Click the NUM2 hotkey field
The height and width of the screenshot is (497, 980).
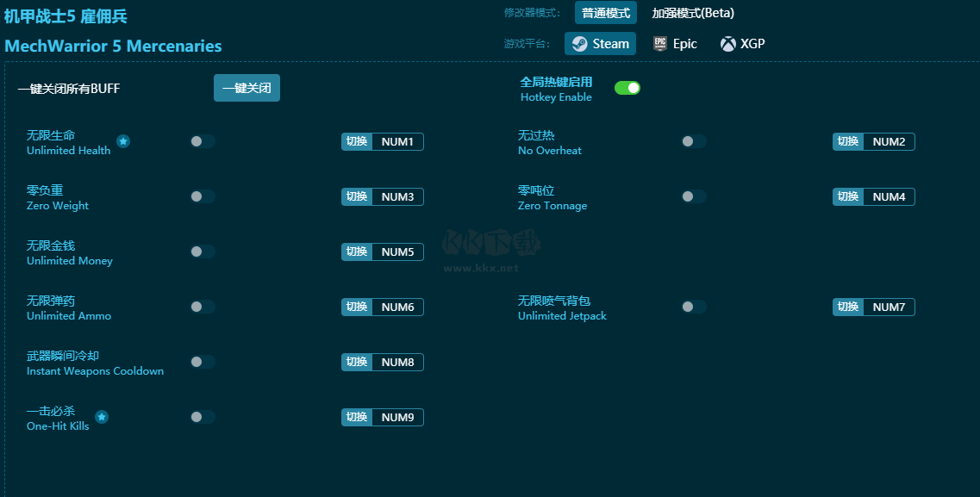point(889,142)
